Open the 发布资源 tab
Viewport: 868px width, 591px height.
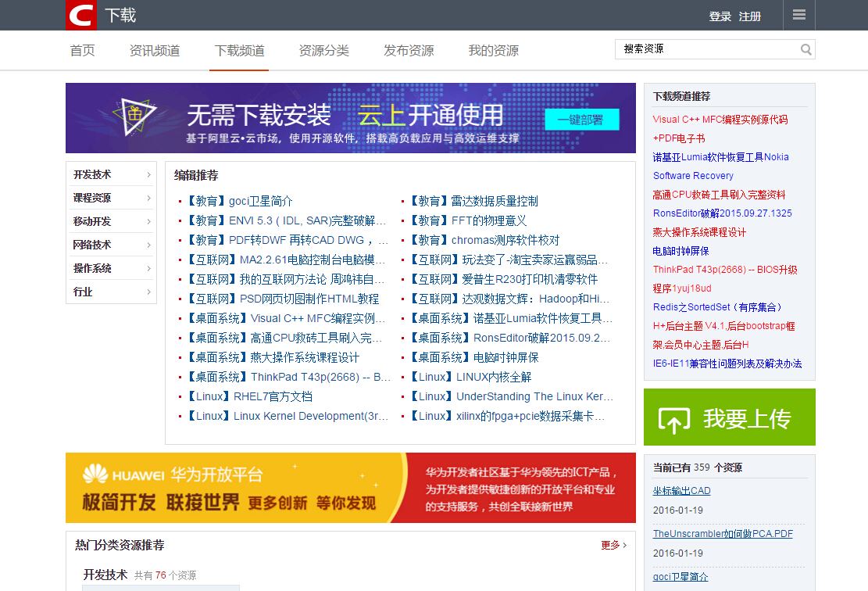409,50
